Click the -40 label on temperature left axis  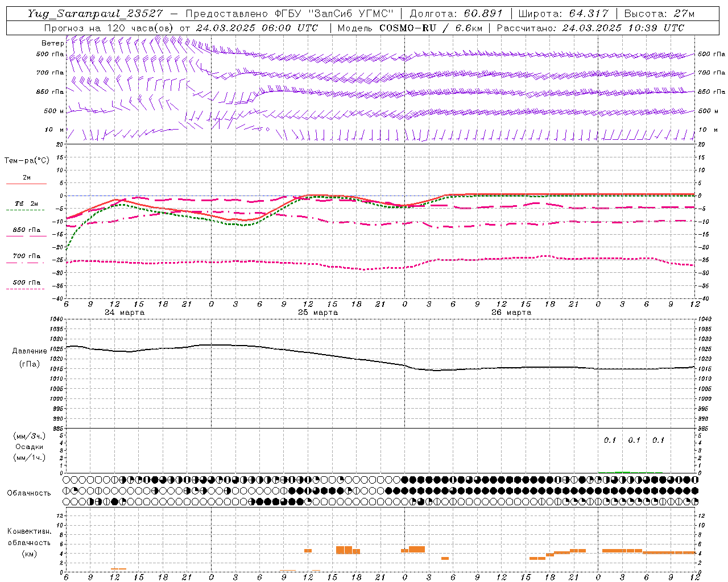[x=57, y=298]
